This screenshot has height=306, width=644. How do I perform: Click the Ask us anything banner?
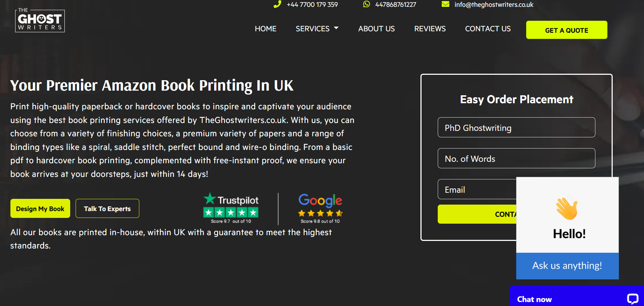(x=567, y=266)
